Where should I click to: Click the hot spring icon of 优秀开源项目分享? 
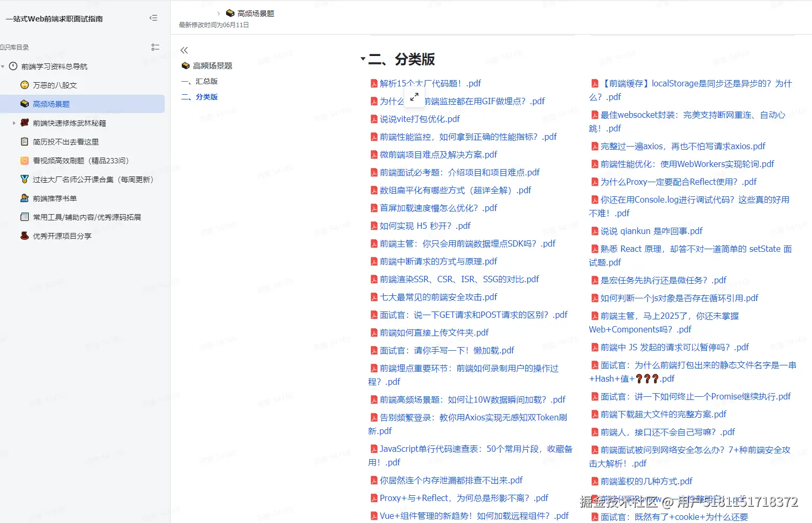pos(25,236)
